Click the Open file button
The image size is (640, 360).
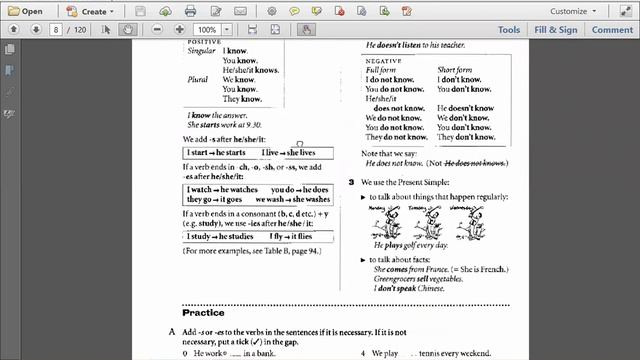coord(25,11)
